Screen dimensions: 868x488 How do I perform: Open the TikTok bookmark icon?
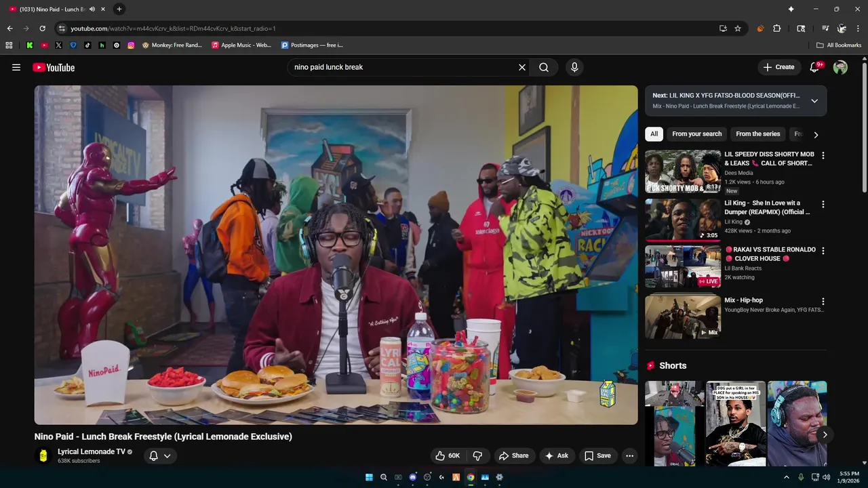point(87,45)
